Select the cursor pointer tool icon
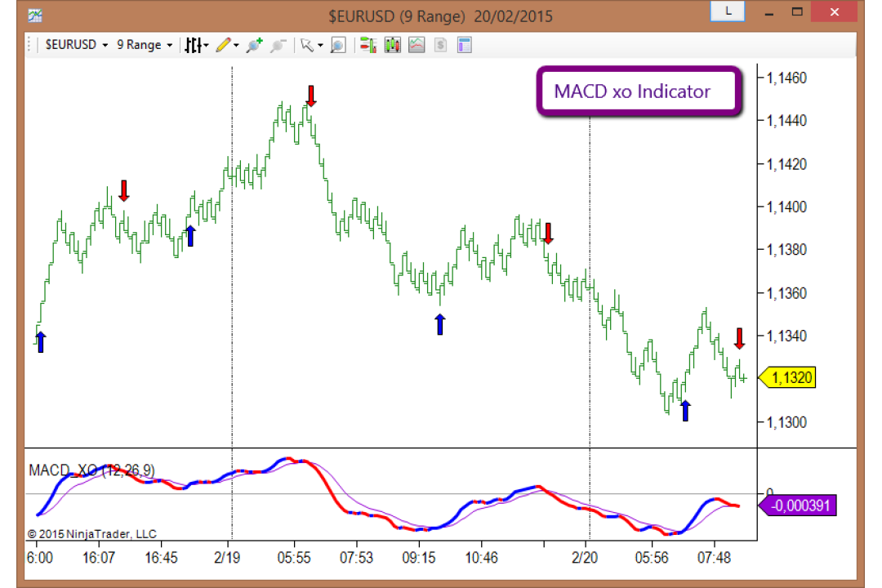 pyautogui.click(x=307, y=45)
